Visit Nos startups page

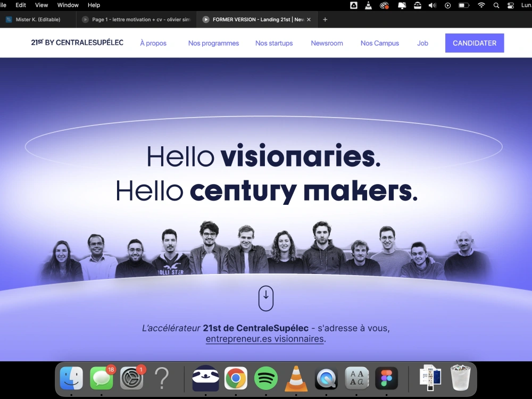click(274, 43)
